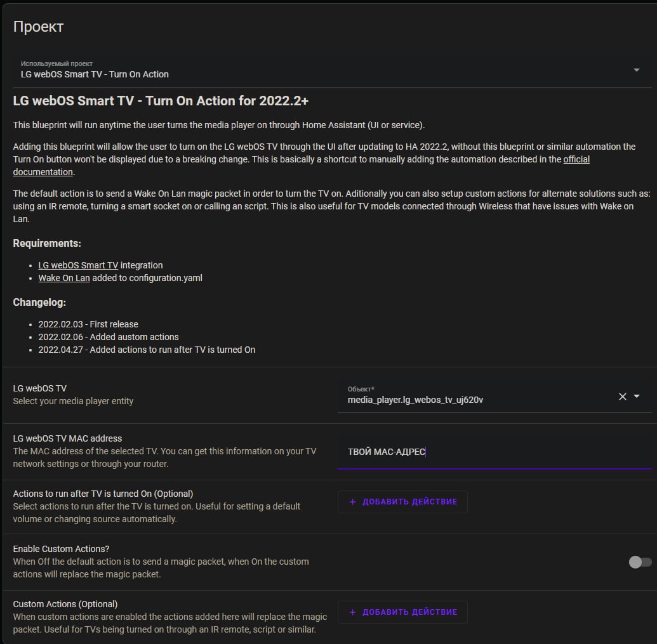Click the Enable Custom Actions? label
The image size is (657, 644).
click(x=61, y=549)
